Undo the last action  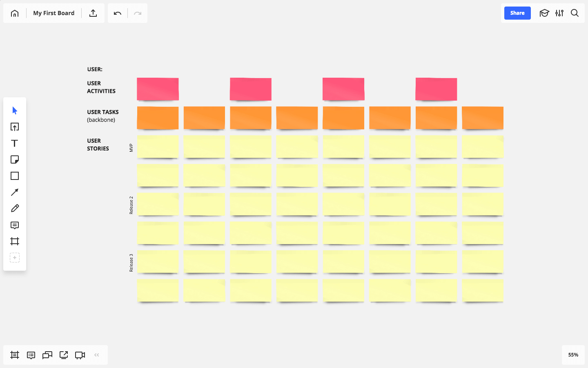118,13
